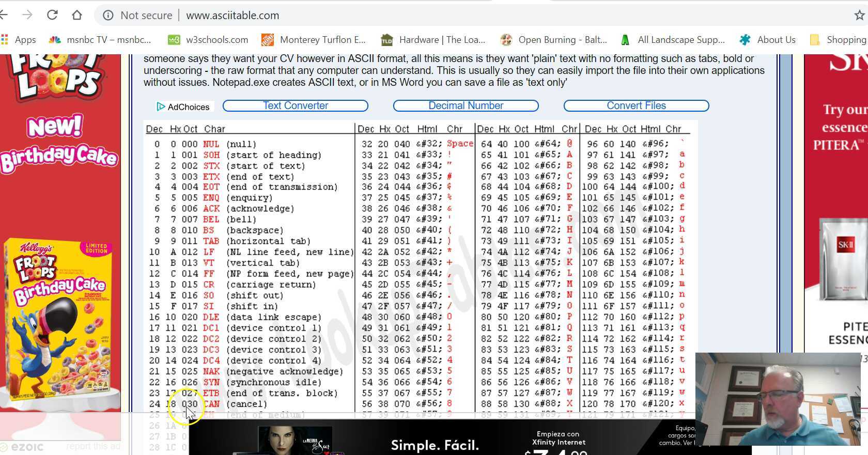The image size is (868, 455).
Task: Click the Decimal Number button
Action: tap(466, 105)
